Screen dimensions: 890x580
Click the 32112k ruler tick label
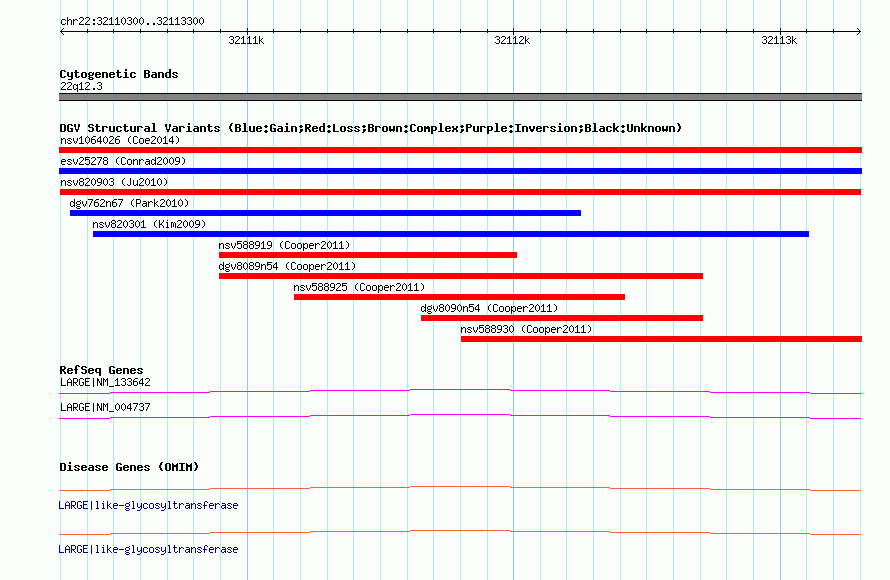click(513, 40)
